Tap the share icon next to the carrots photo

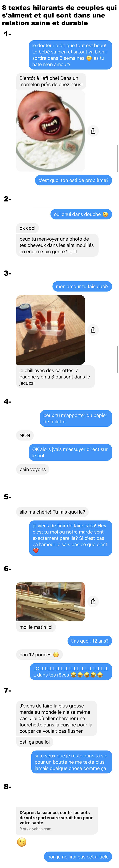coord(93,330)
